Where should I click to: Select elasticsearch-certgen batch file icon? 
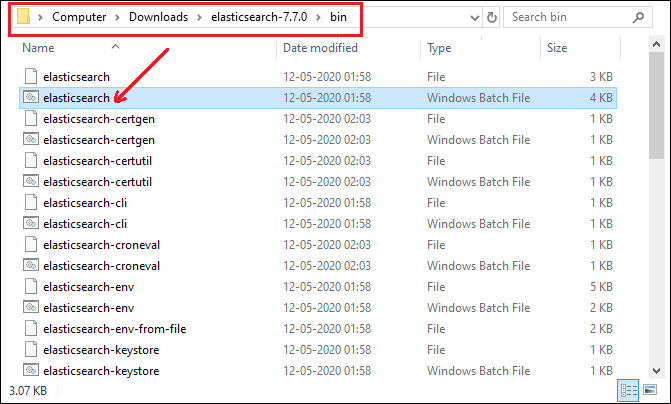[31, 139]
